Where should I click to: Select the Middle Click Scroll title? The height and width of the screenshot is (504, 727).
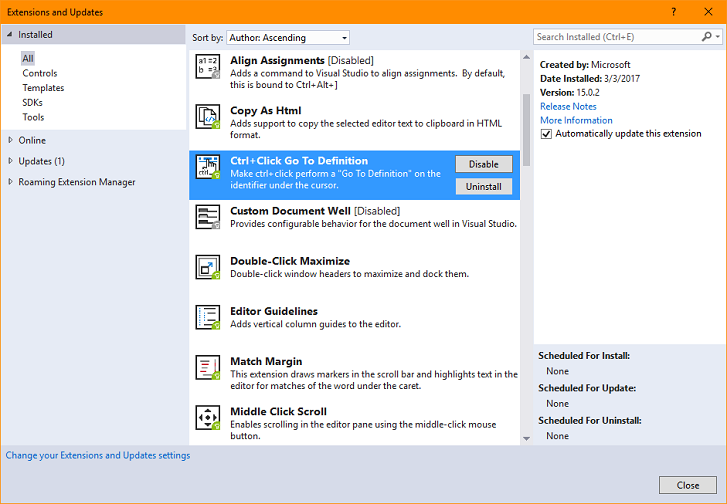pos(278,411)
